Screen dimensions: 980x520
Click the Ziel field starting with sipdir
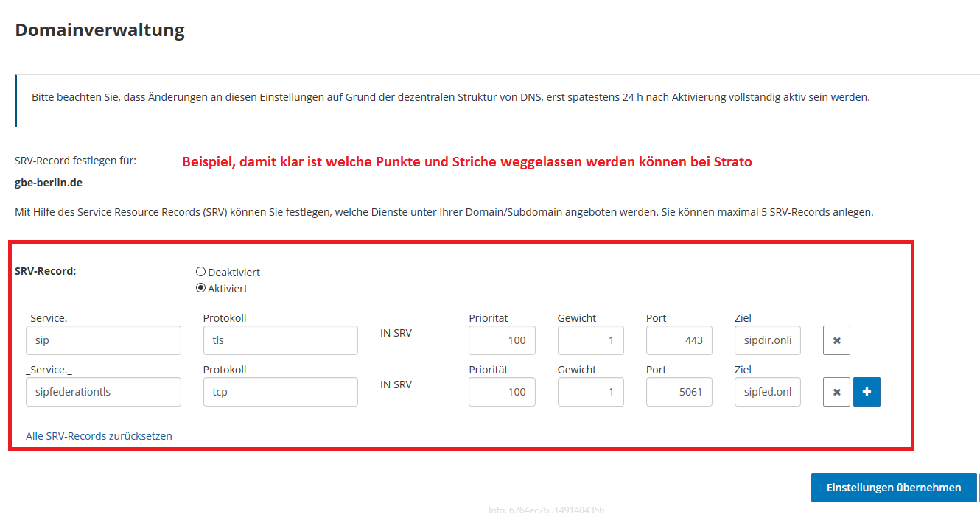click(x=767, y=340)
